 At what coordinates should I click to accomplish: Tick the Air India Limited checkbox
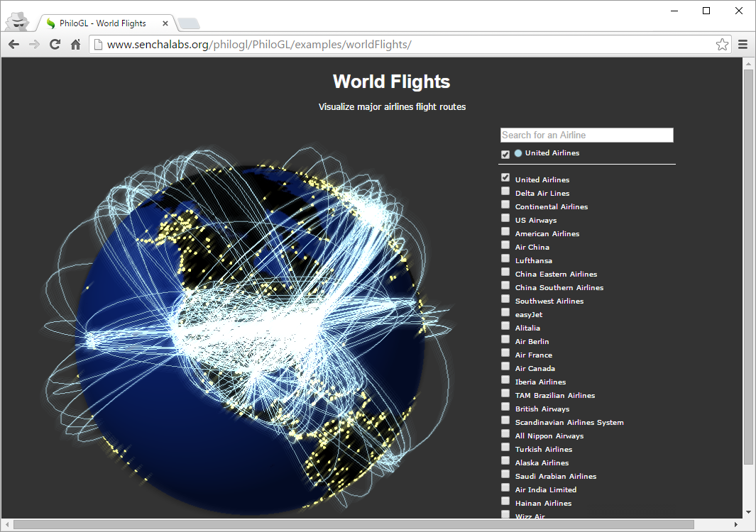tap(505, 488)
